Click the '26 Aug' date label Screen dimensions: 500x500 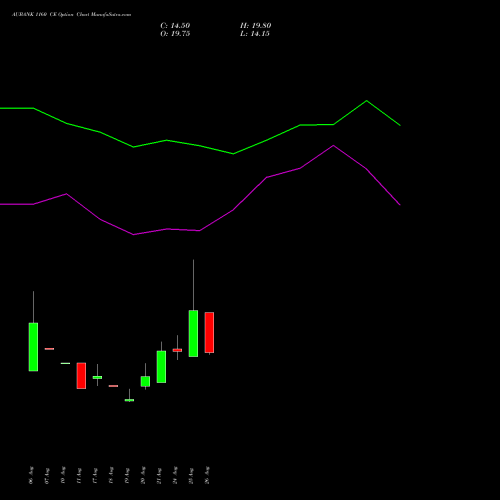[207, 475]
